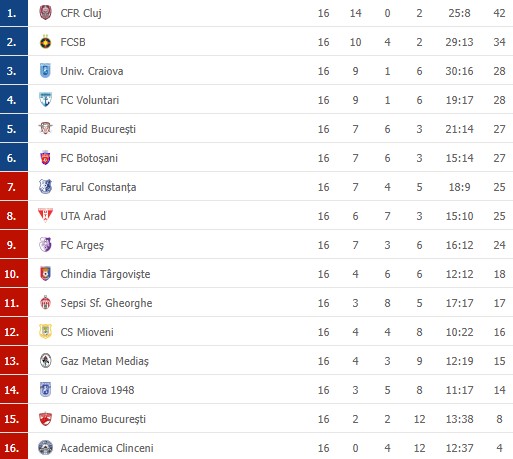Open the Univ. Craiova team link

(x=92, y=71)
